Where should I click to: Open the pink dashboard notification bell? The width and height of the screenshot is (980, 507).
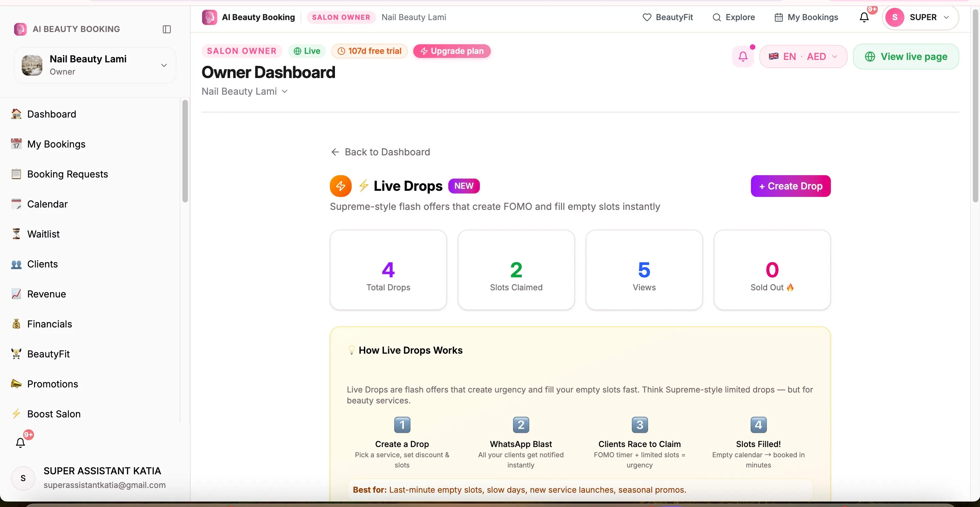(743, 57)
